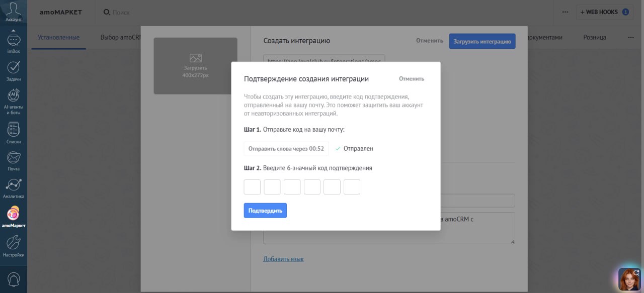Focus the fifth code digit box
The image size is (644, 293).
click(x=332, y=187)
